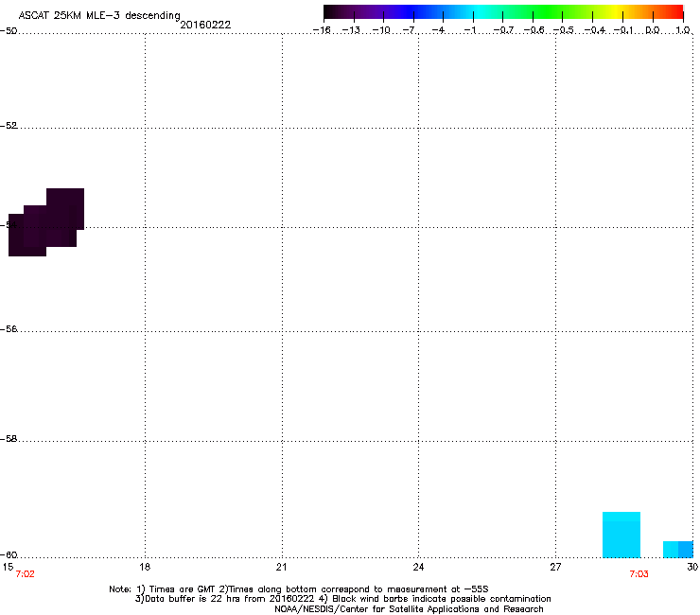Click the longitude axis label '24'
Screen dimensions: 700x615
pos(418,567)
